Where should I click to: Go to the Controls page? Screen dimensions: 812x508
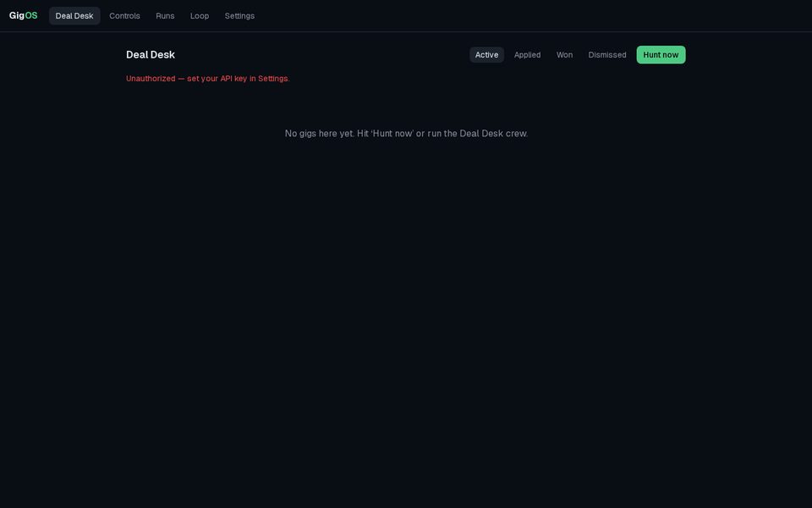pos(125,15)
